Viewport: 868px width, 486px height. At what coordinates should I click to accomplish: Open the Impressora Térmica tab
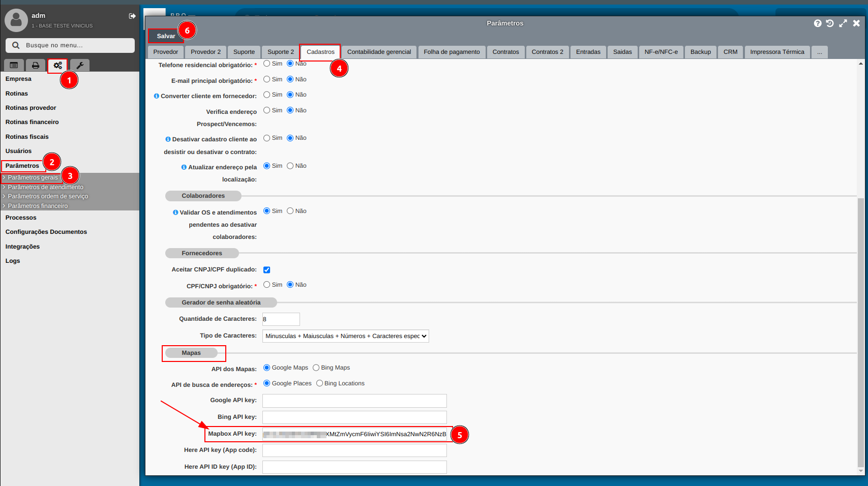coord(777,52)
